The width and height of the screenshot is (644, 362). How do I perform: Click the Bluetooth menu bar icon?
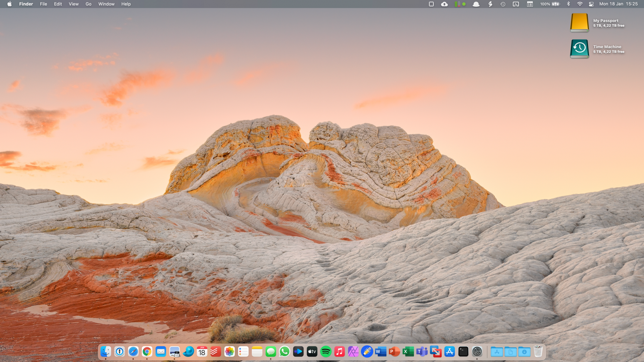[x=568, y=4]
